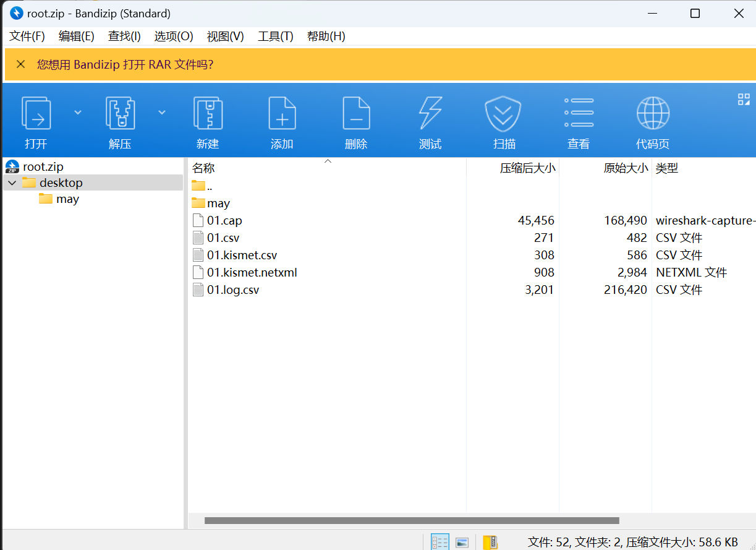Click original size value 482
This screenshot has height=550, width=756.
[x=637, y=238]
